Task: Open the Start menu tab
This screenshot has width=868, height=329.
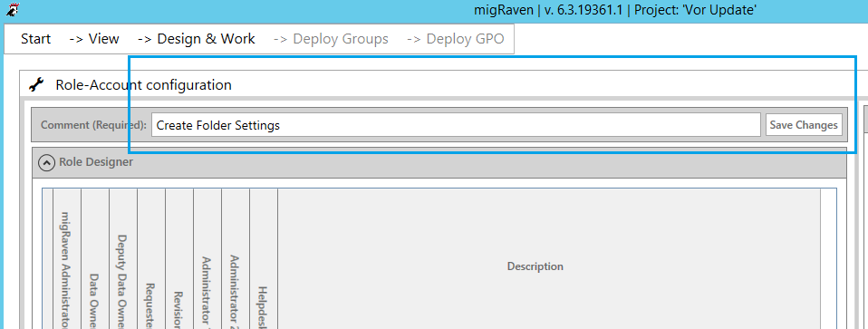Action: point(36,39)
